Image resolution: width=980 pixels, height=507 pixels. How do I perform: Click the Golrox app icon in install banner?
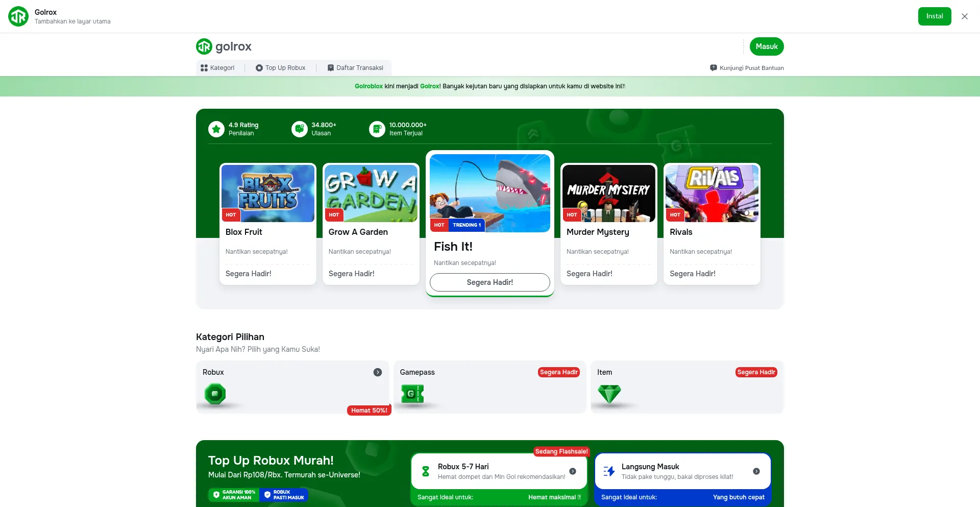coord(18,16)
